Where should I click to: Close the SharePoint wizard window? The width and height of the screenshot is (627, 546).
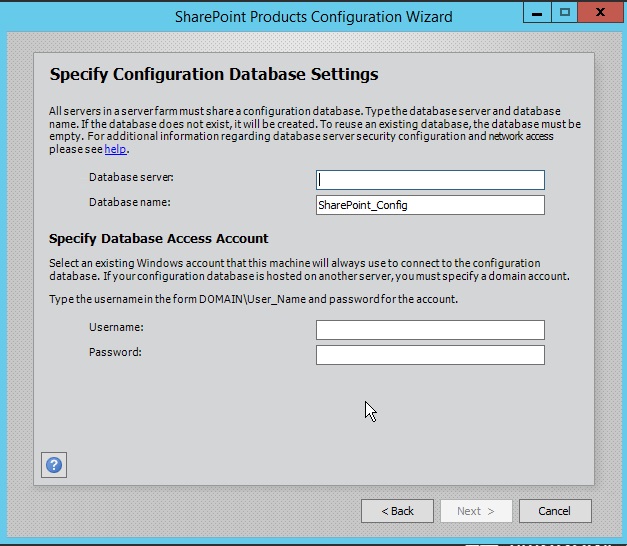pyautogui.click(x=601, y=14)
